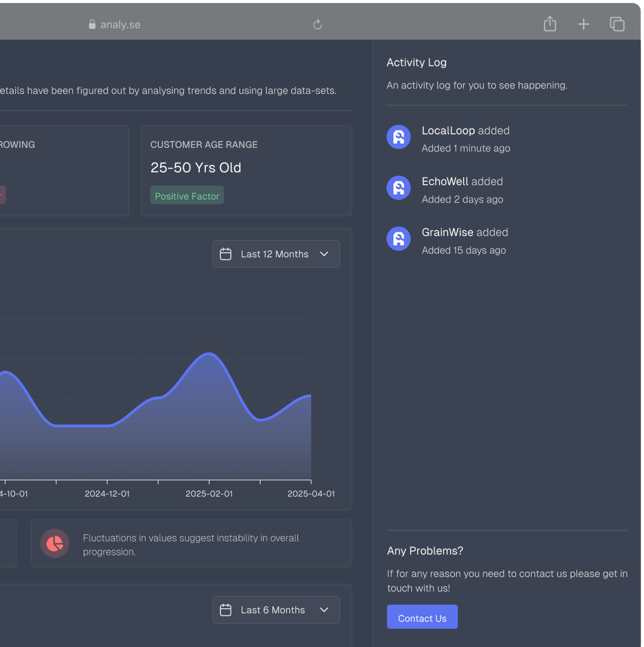Click the padlock icon in the address bar

coord(92,24)
